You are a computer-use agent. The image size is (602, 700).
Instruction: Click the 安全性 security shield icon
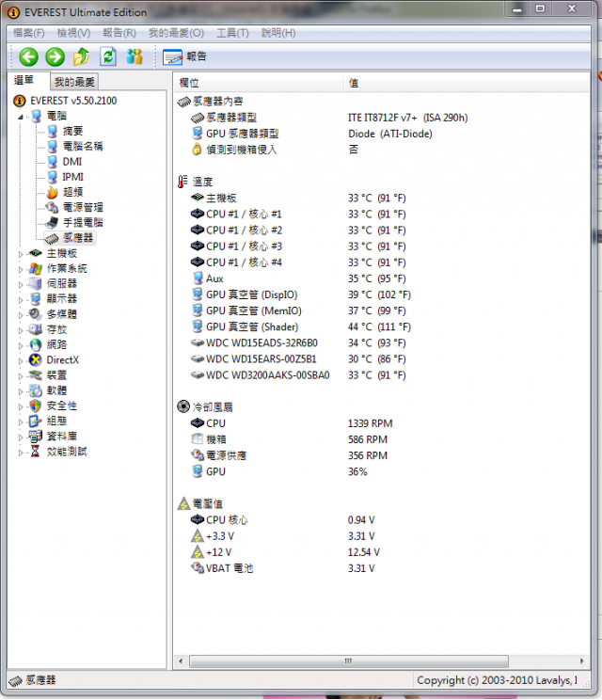coord(35,406)
